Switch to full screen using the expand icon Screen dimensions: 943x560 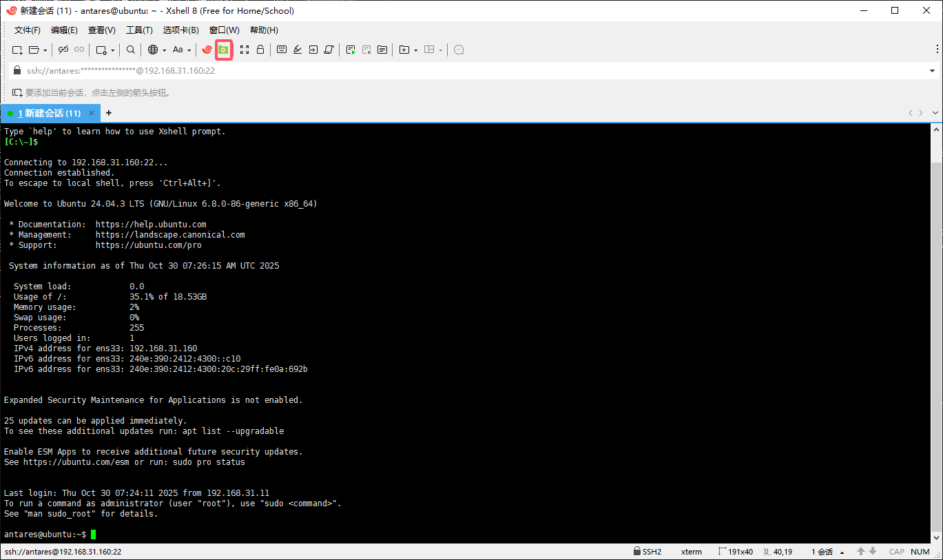pyautogui.click(x=245, y=50)
